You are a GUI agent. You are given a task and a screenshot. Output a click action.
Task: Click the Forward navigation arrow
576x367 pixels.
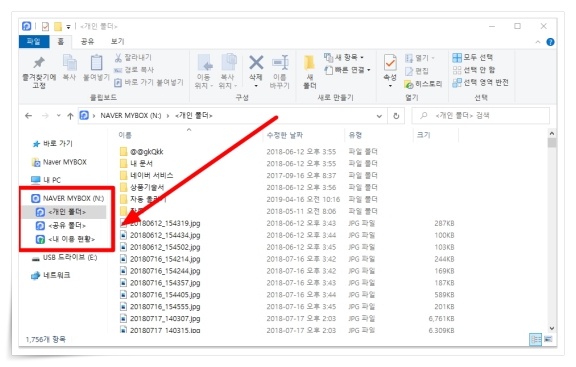pyautogui.click(x=45, y=116)
